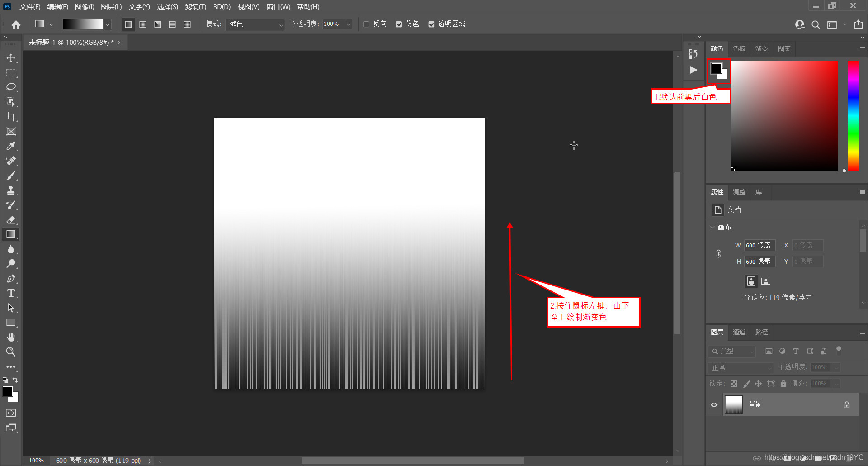The width and height of the screenshot is (868, 466).
Task: Select the Brush tool
Action: [11, 176]
